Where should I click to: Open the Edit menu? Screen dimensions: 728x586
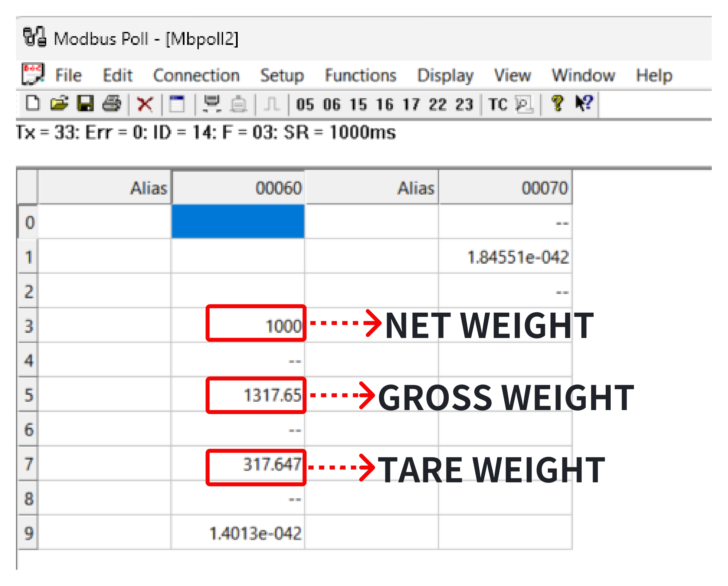point(117,75)
